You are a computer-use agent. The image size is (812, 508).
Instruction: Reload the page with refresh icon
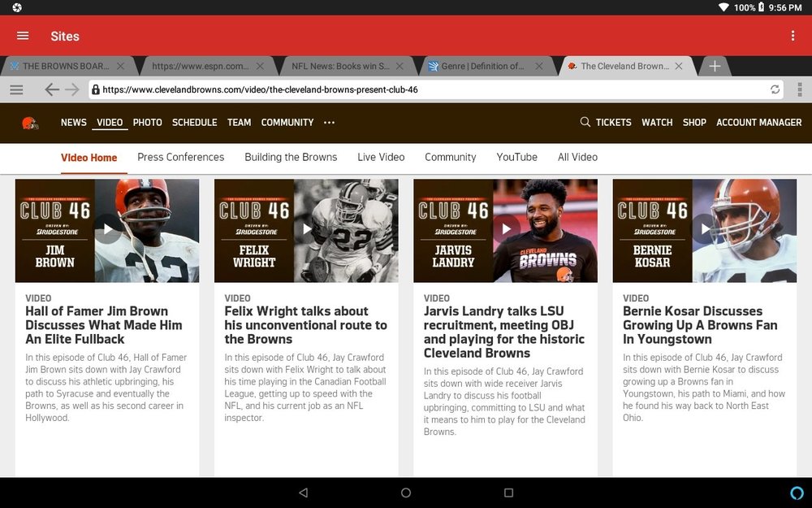tap(775, 89)
